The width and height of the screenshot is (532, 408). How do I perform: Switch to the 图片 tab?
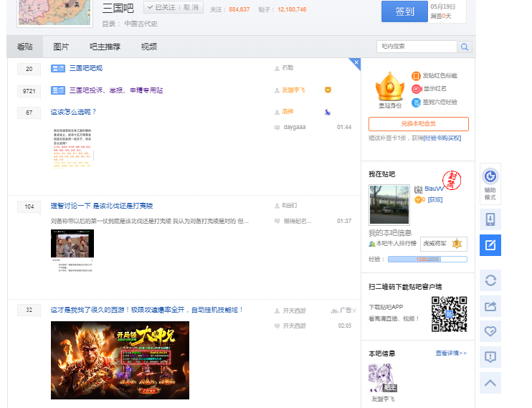point(61,47)
